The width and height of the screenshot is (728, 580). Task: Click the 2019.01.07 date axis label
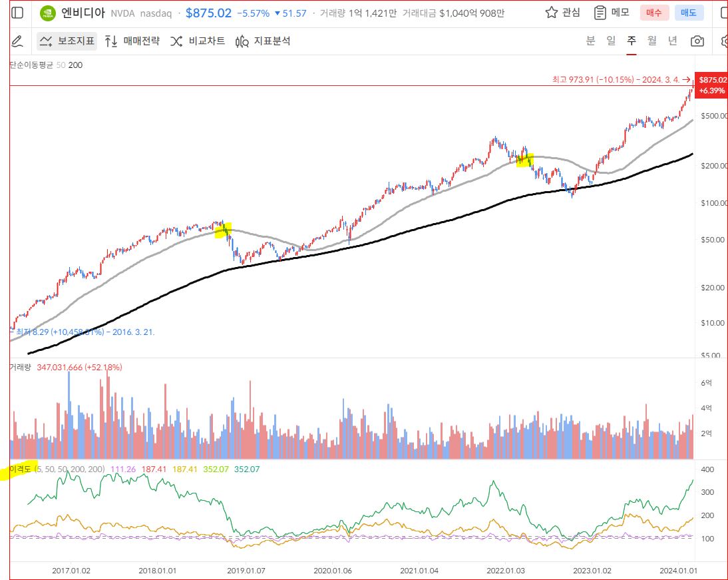[246, 570]
